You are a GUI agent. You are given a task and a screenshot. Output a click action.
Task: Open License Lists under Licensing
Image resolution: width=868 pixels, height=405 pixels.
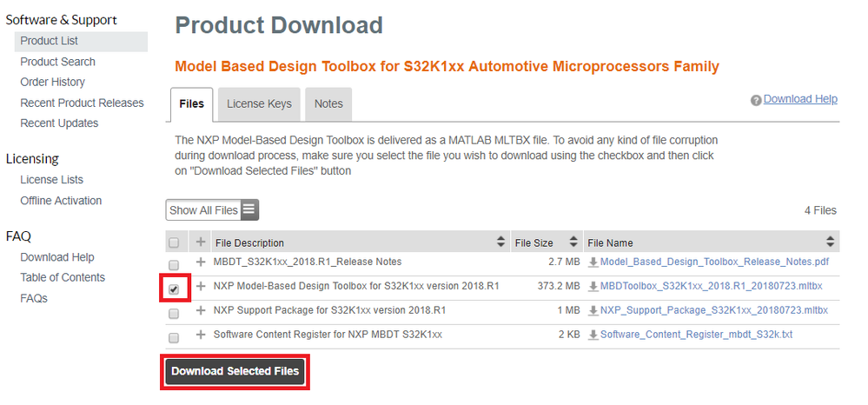coord(51,180)
